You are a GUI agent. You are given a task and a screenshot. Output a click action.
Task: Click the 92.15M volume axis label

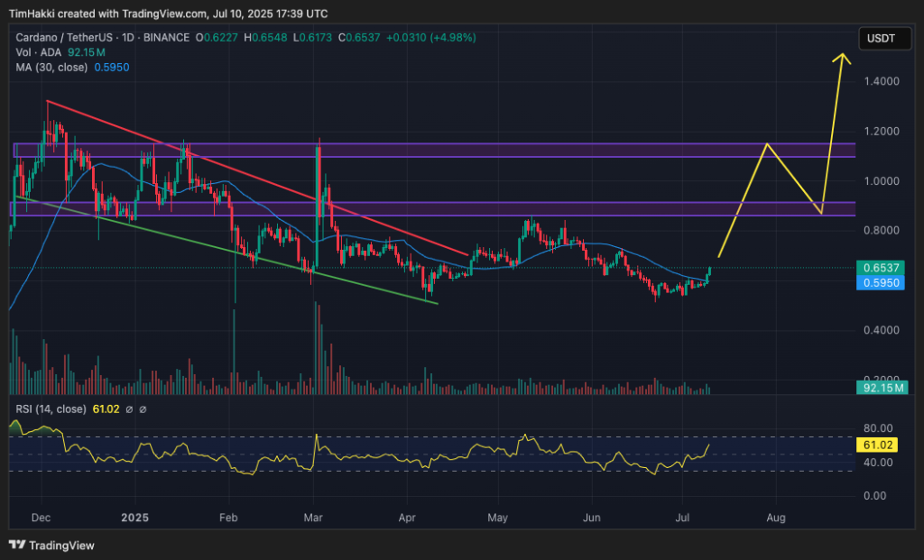click(x=879, y=388)
